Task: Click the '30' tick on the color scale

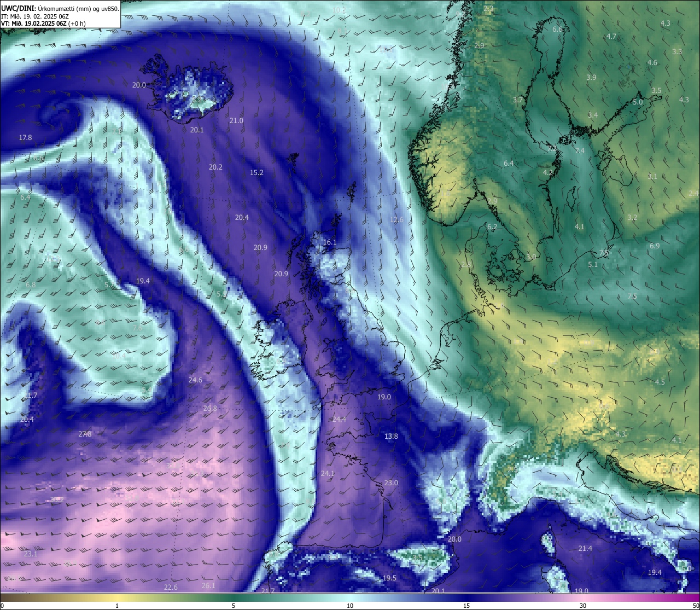Action: [583, 606]
